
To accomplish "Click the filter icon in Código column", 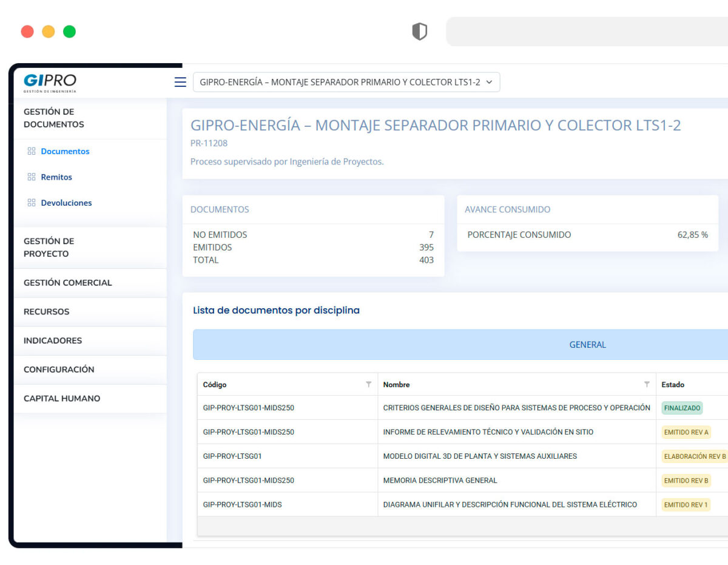I will (368, 384).
